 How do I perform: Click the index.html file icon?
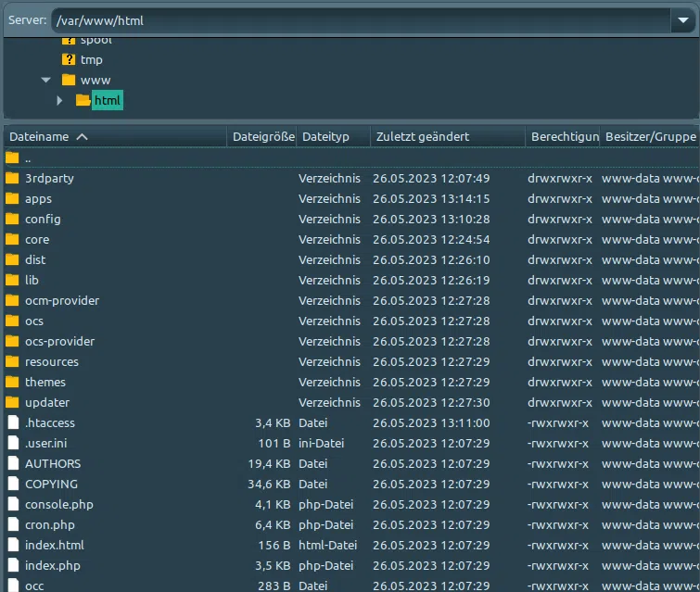tap(13, 545)
